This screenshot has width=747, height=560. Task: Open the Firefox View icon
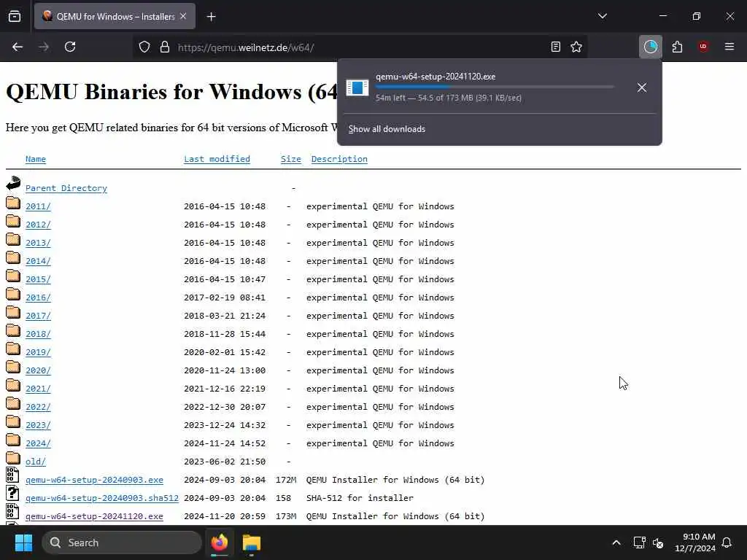coord(15,16)
